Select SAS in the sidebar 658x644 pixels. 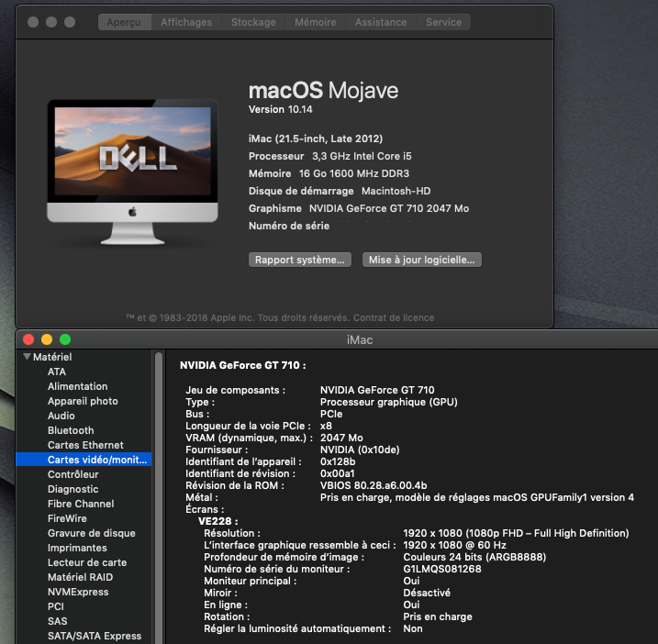point(58,621)
